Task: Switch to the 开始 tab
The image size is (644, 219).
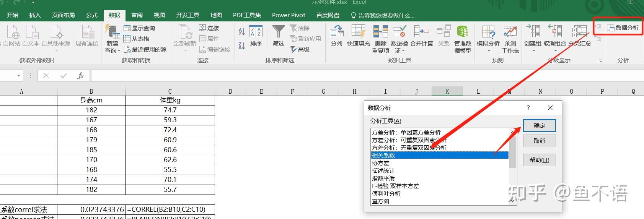Action: click(x=12, y=15)
